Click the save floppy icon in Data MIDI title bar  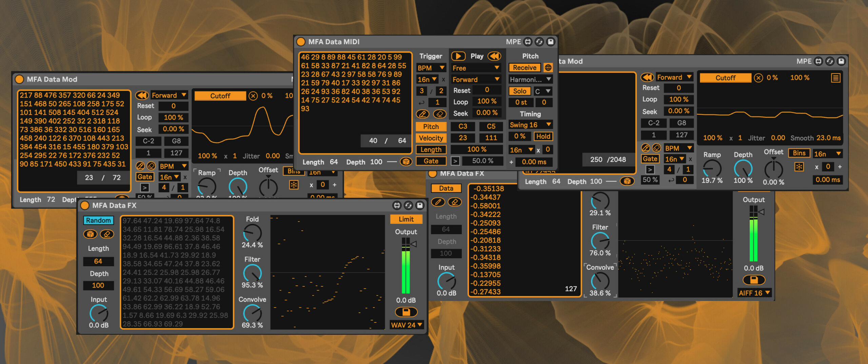point(551,42)
